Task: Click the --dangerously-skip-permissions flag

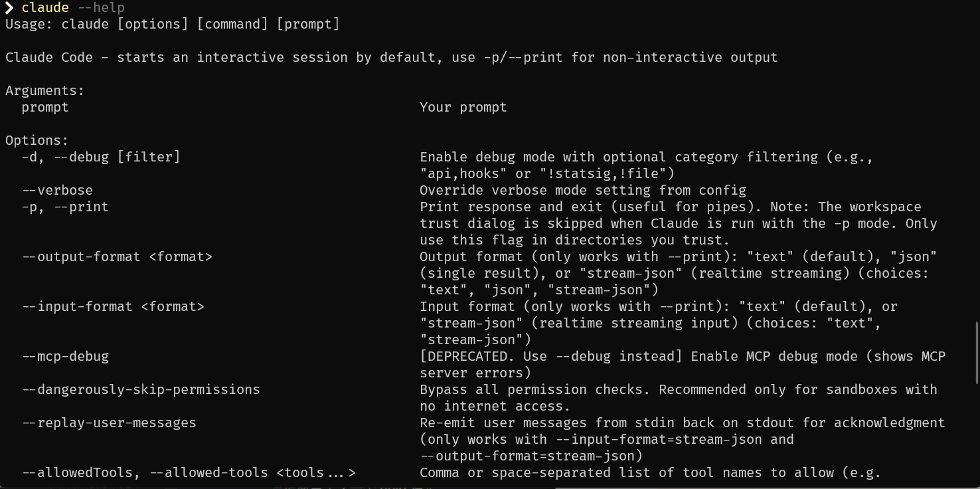Action: (x=141, y=390)
